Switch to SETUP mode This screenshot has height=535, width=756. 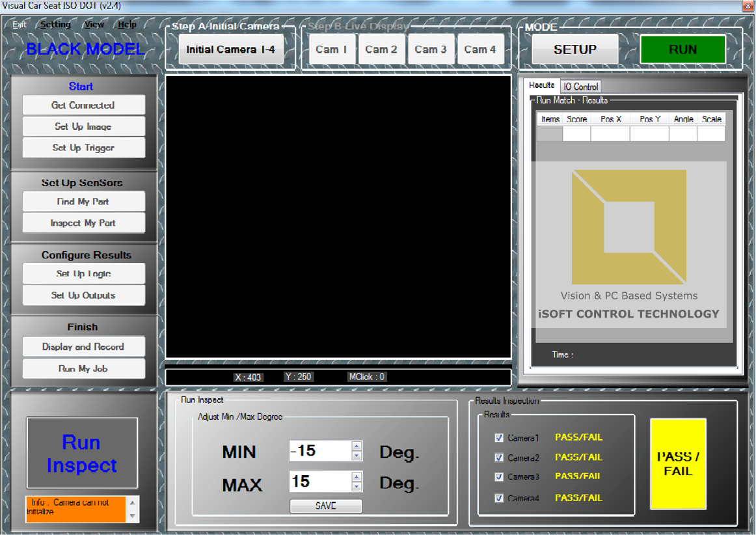574,49
